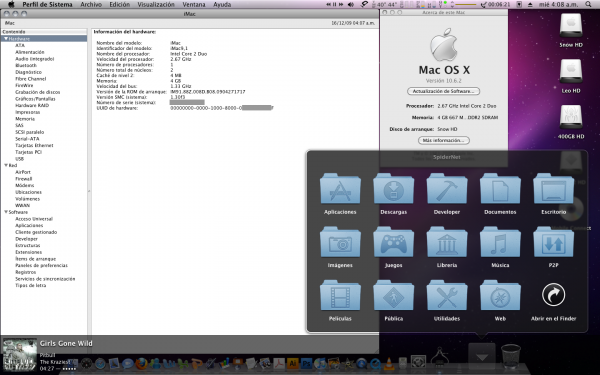Pause playback from menu bar controls
Screen dimensions: 600x375
(334, 5)
